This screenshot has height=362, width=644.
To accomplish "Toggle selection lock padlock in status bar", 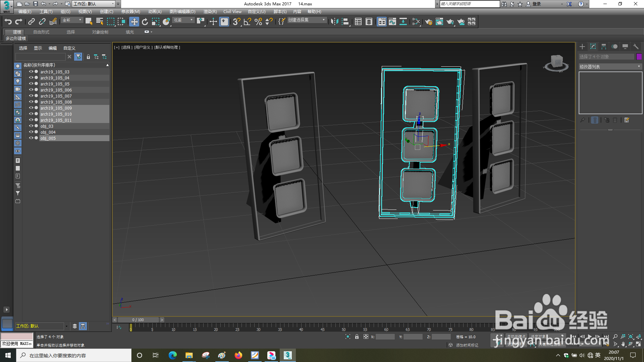I will click(357, 337).
